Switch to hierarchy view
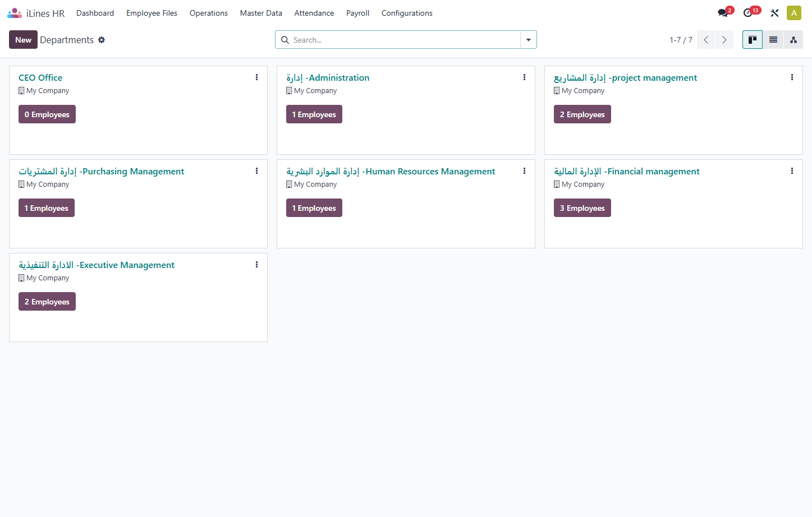The height and width of the screenshot is (517, 812). point(793,40)
